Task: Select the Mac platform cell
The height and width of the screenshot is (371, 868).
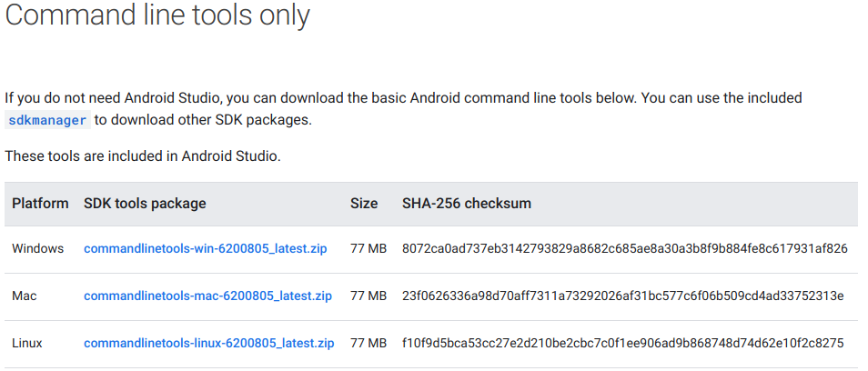Action: [25, 296]
